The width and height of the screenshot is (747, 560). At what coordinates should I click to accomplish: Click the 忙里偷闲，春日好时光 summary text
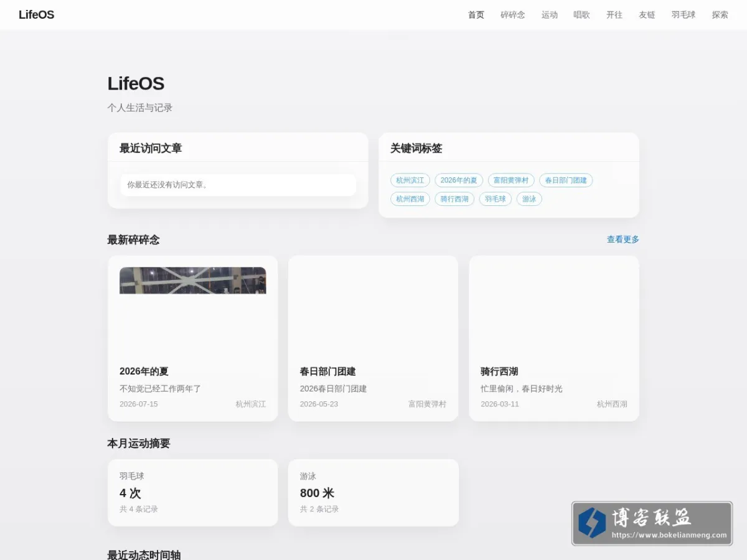(522, 389)
